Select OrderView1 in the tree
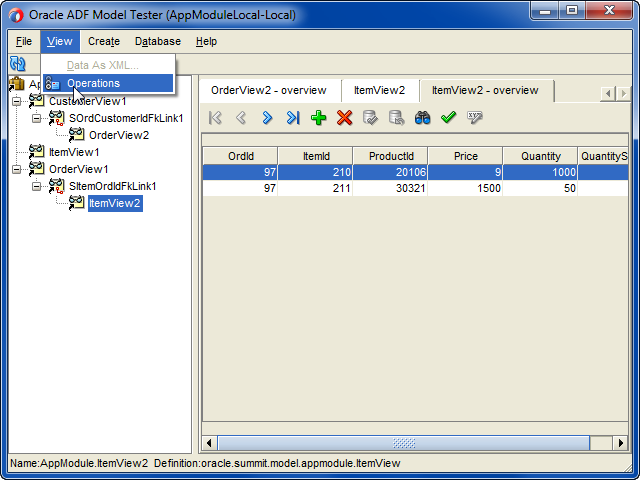The height and width of the screenshot is (480, 640). point(78,169)
